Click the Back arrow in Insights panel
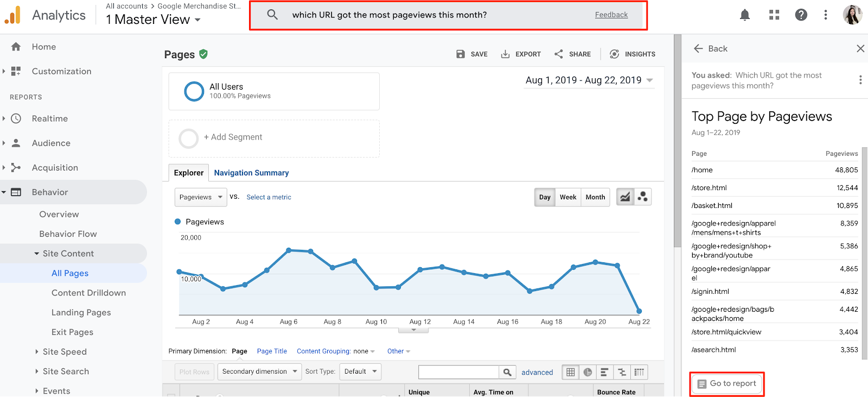The width and height of the screenshot is (868, 397). (698, 48)
